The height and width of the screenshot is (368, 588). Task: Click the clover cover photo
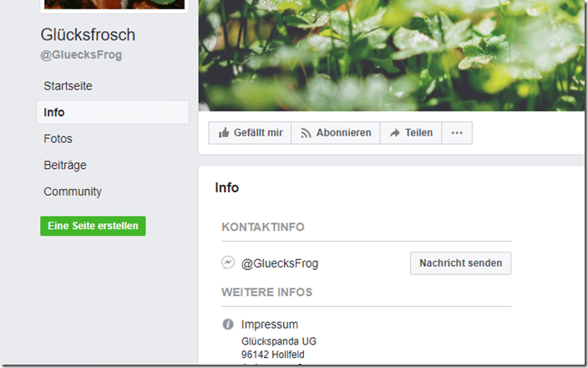pos(391,55)
